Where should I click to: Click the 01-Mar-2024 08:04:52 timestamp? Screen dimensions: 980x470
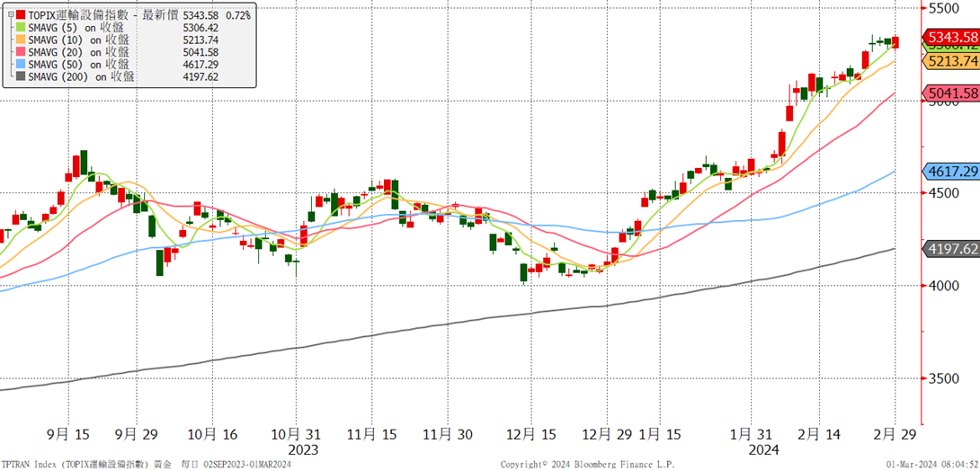coord(931,465)
